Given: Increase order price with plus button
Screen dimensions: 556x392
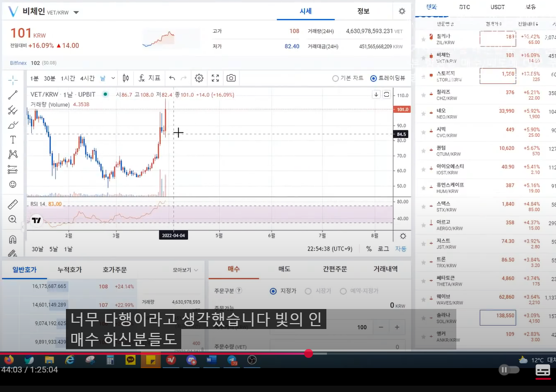Looking at the screenshot, I should 397,327.
